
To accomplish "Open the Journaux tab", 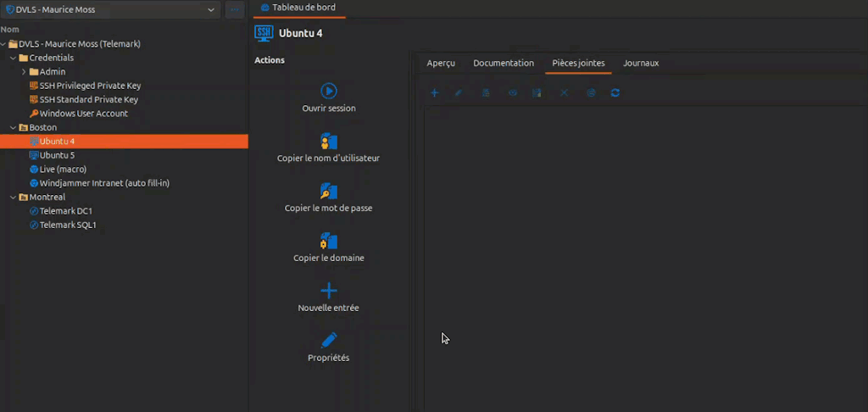I will 641,63.
